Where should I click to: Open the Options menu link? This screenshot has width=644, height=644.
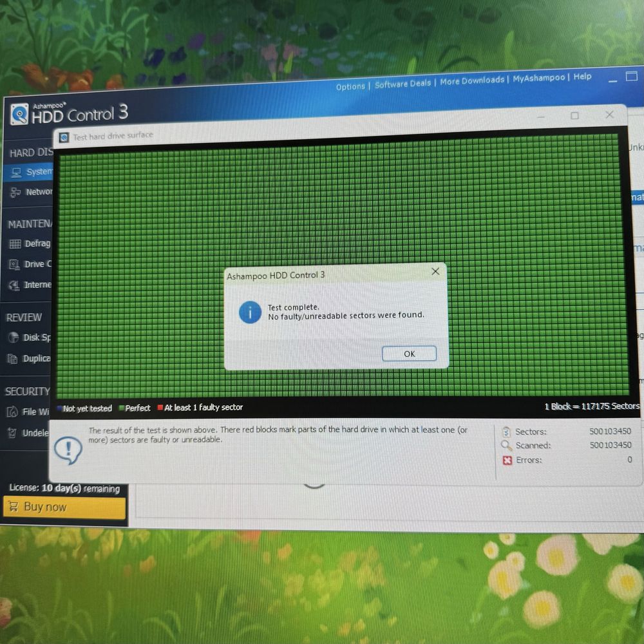click(350, 87)
